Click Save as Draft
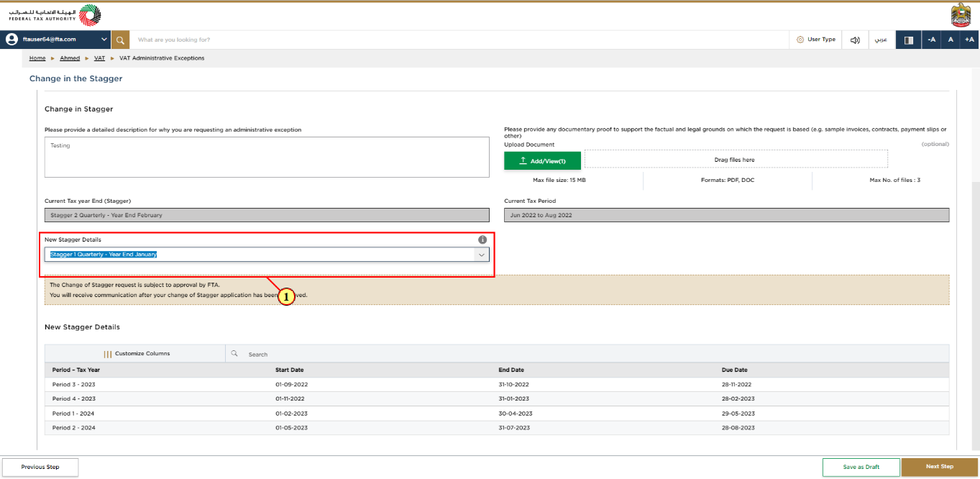This screenshot has height=479, width=980. pyautogui.click(x=861, y=467)
